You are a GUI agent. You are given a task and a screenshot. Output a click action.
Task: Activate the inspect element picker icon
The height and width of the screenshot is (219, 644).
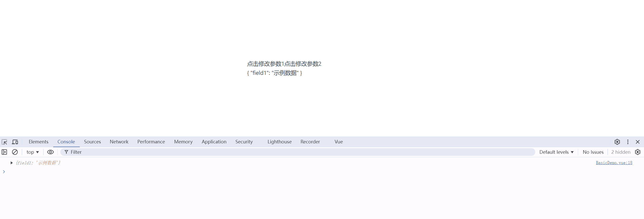point(5,142)
